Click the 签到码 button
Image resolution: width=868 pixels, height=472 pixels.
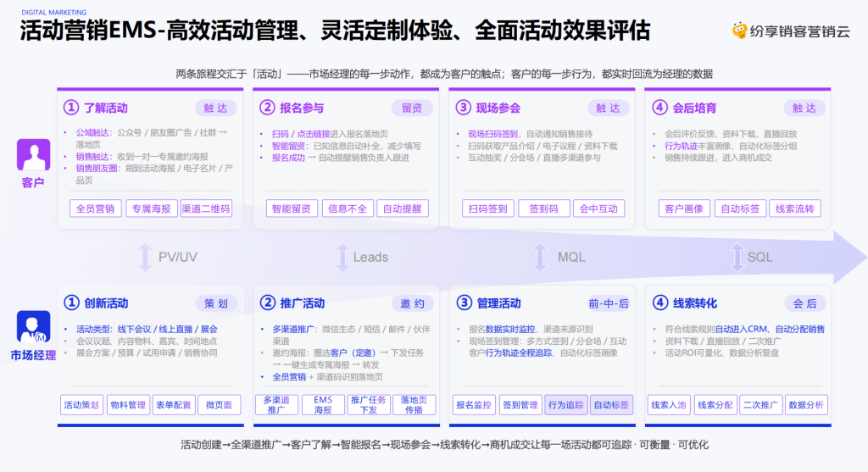543,208
